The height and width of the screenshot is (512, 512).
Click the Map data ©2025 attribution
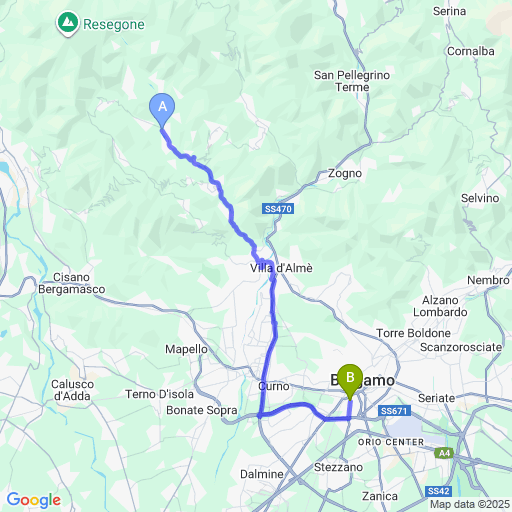coord(470,504)
